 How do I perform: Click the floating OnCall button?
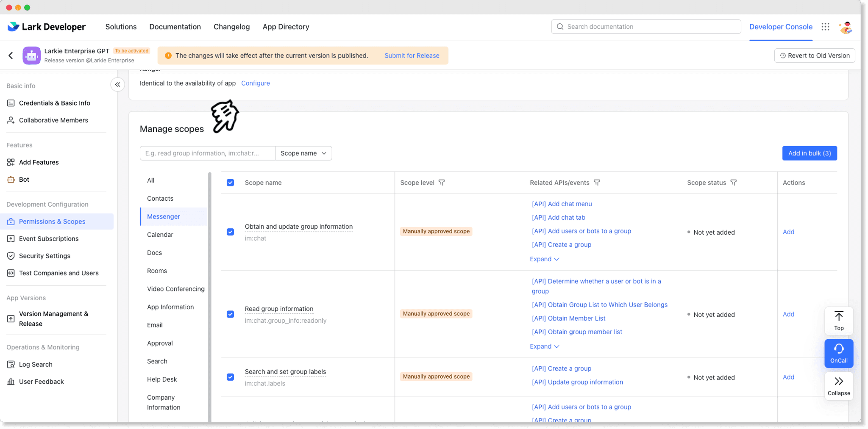[x=839, y=353]
